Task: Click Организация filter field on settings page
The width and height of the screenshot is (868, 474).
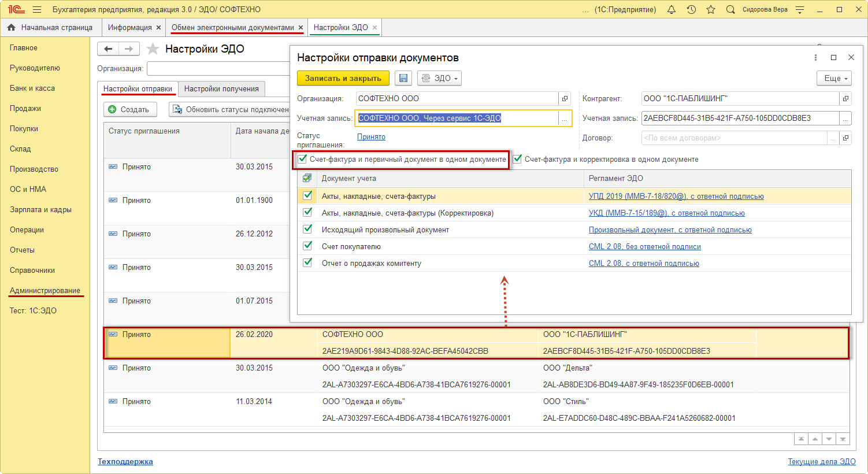Action: (218, 69)
